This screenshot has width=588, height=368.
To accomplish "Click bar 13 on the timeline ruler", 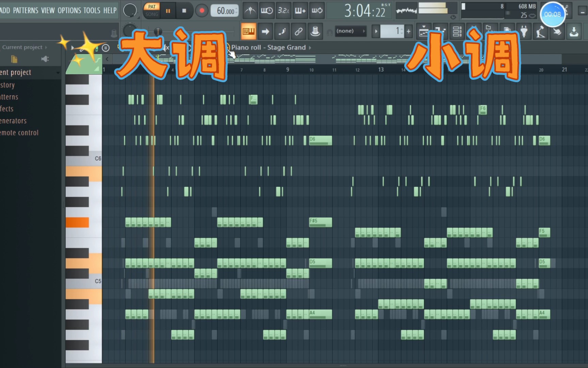I will click(x=381, y=70).
